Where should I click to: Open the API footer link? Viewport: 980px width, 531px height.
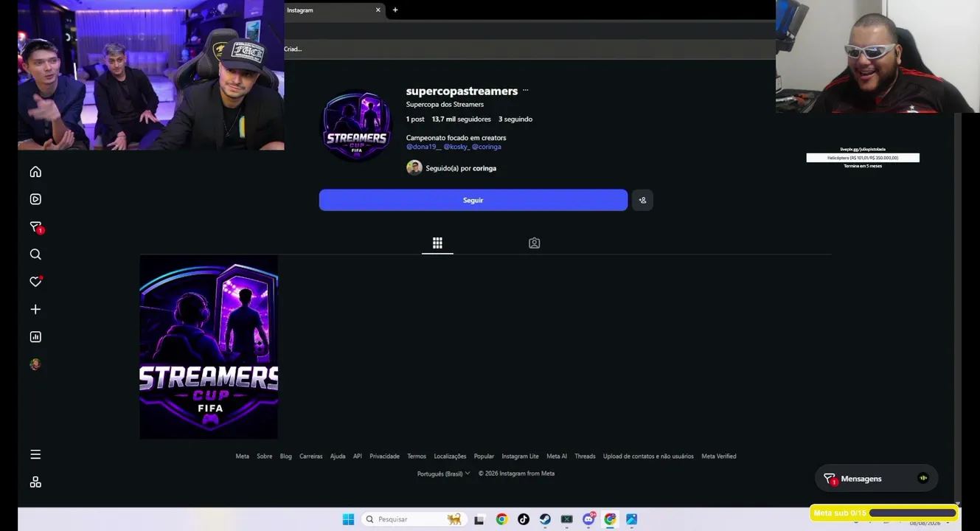click(x=358, y=457)
